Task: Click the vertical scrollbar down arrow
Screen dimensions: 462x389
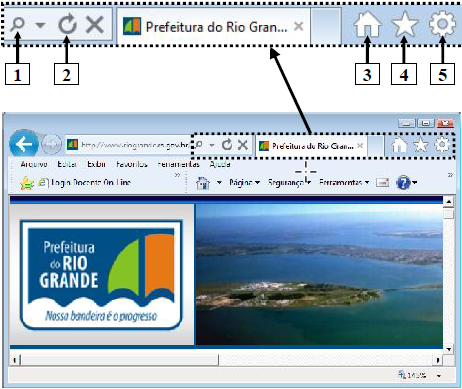Action: [449, 350]
